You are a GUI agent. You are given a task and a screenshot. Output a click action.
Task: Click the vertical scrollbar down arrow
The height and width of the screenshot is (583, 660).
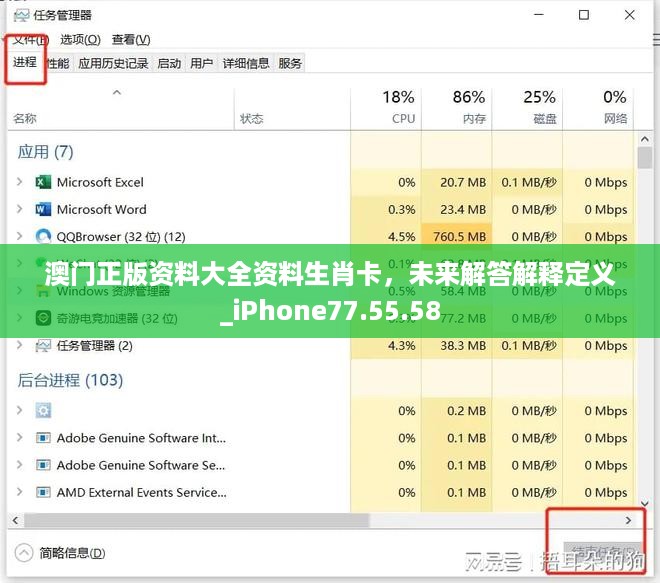coord(644,503)
